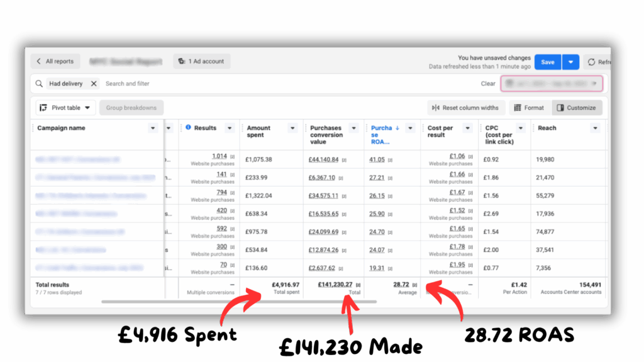Click Reset column widths
644x362 pixels.
[x=465, y=107]
